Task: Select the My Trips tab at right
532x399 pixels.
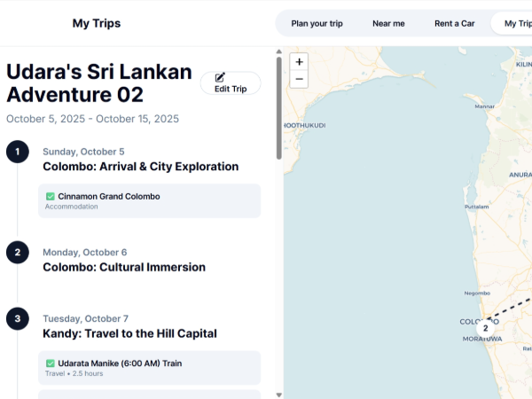Action: (516, 23)
